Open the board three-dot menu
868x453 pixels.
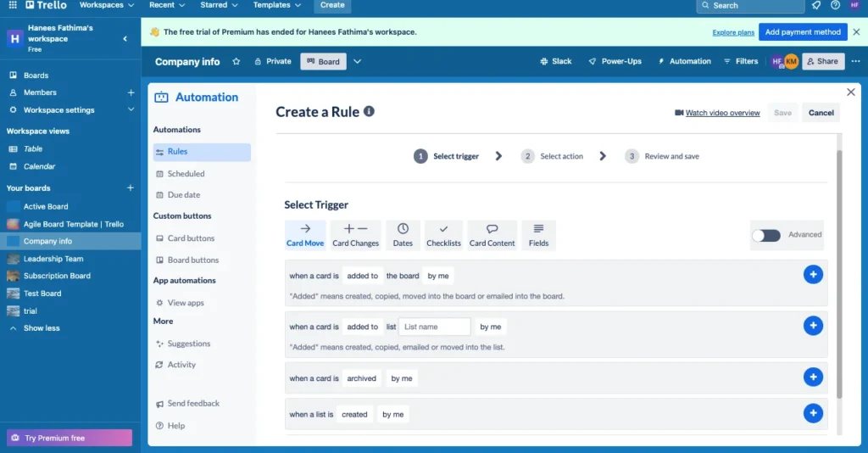pyautogui.click(x=856, y=61)
